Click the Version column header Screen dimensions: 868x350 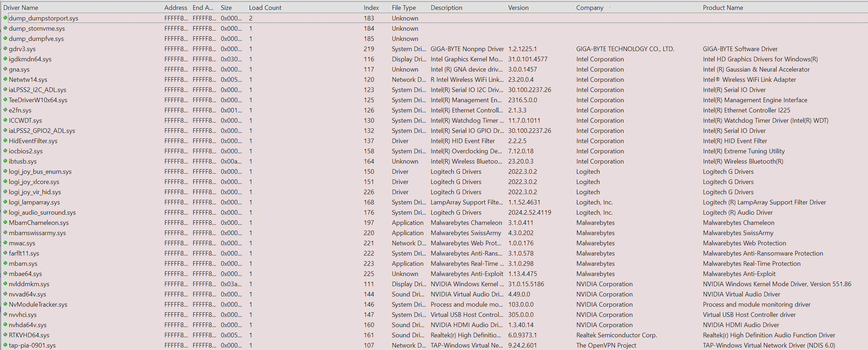tap(518, 7)
